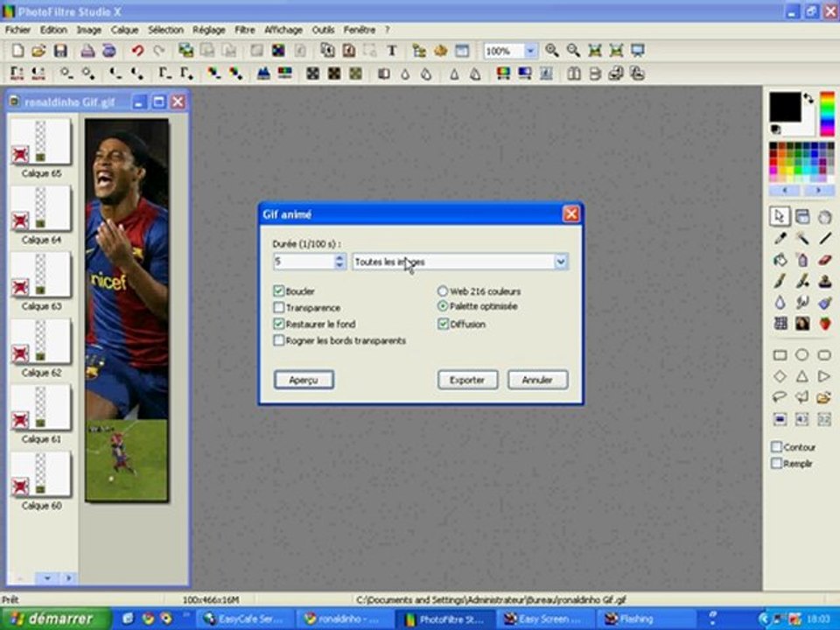Uncheck the Boucler checkbox

pos(278,290)
